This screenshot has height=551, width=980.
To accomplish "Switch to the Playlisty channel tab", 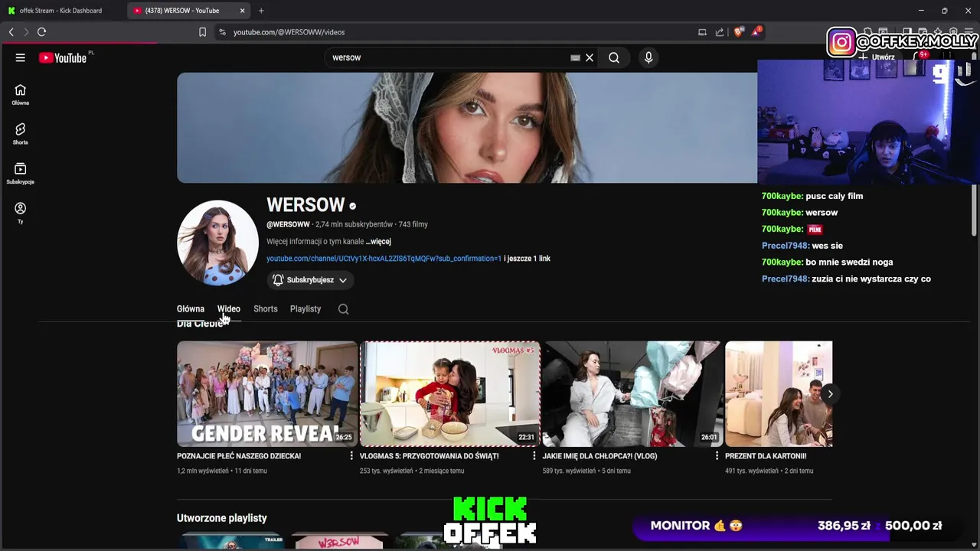I will (x=305, y=309).
